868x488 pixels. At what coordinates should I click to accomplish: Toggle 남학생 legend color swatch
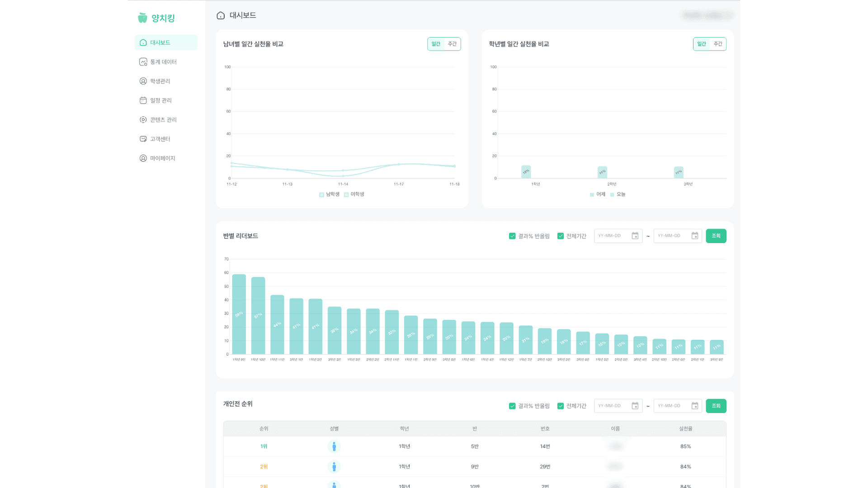coord(321,195)
